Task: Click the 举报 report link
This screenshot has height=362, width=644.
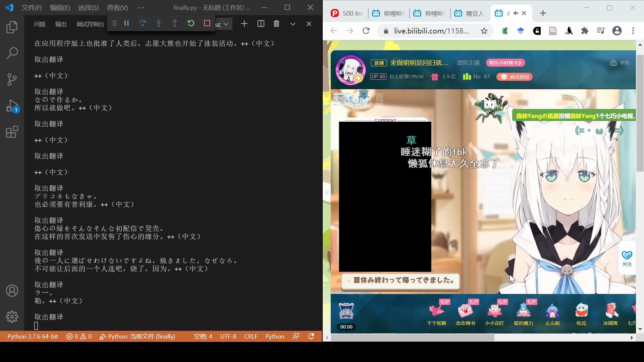Action: pos(620,63)
